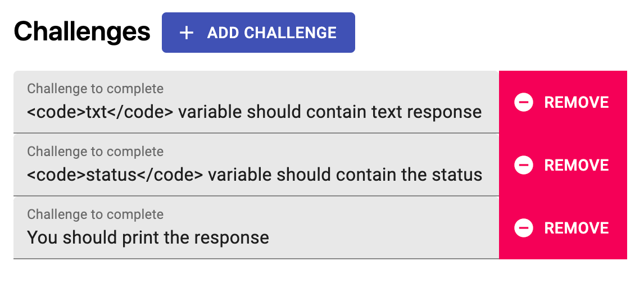The height and width of the screenshot is (293, 644).
Task: Remove the txt variable challenge
Action: (x=563, y=102)
